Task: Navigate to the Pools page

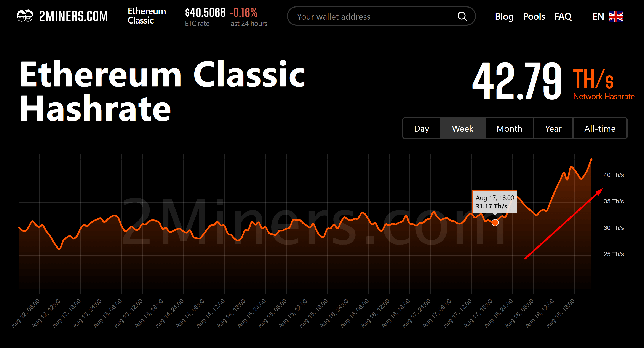Action: 534,16
